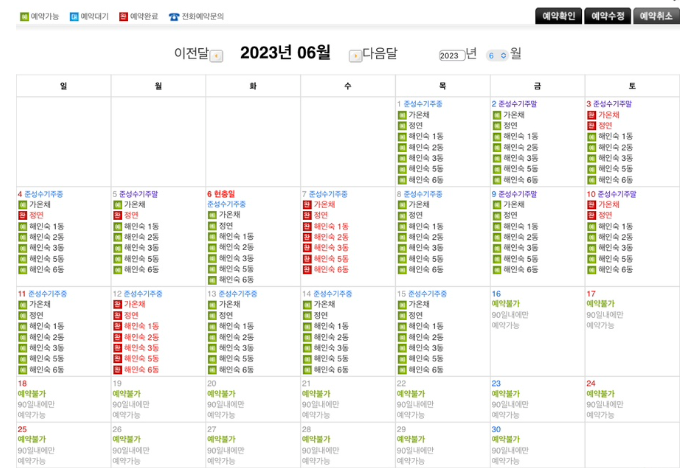Open the month selector dropdown
The image size is (680, 468).
[x=497, y=55]
